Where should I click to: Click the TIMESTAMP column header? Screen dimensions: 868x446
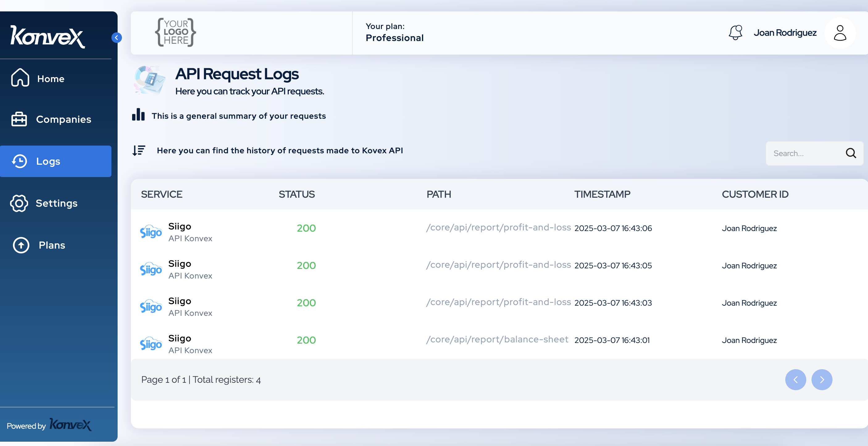click(x=602, y=194)
